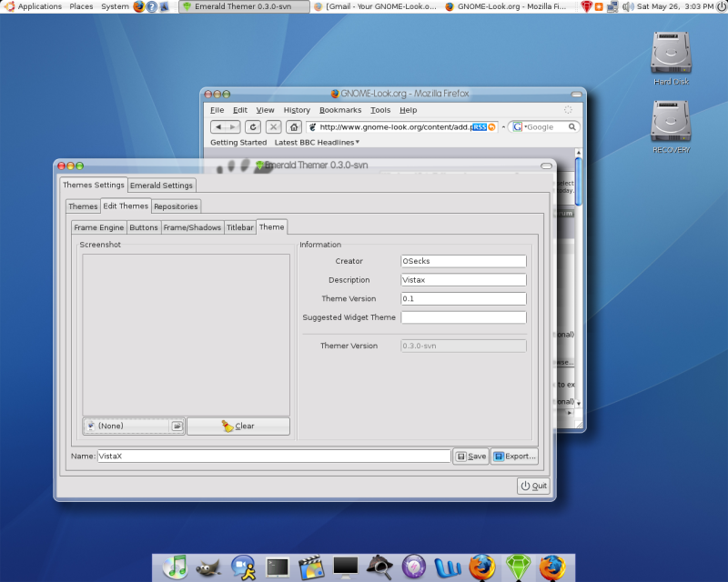The height and width of the screenshot is (582, 728).
Task: Open the Applications menu
Action: pyautogui.click(x=34, y=6)
